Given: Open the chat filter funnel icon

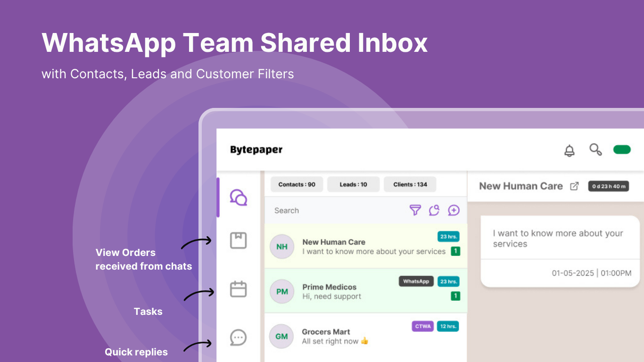Looking at the screenshot, I should click(x=415, y=210).
